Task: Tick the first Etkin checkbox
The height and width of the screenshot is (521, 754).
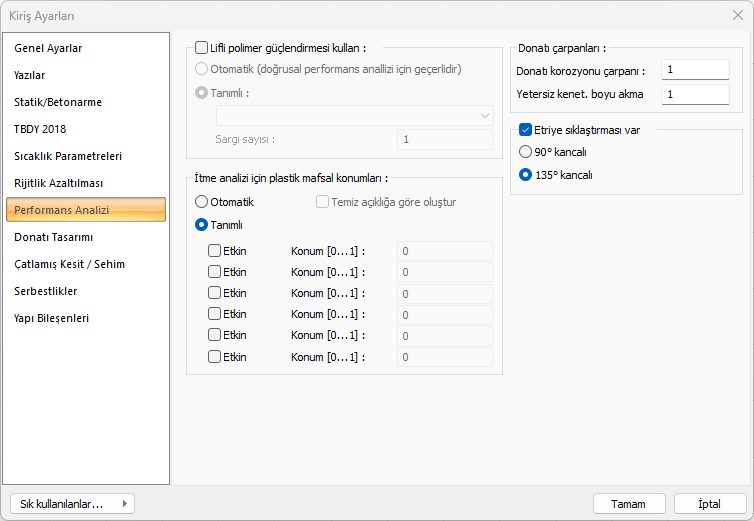Action: [215, 251]
